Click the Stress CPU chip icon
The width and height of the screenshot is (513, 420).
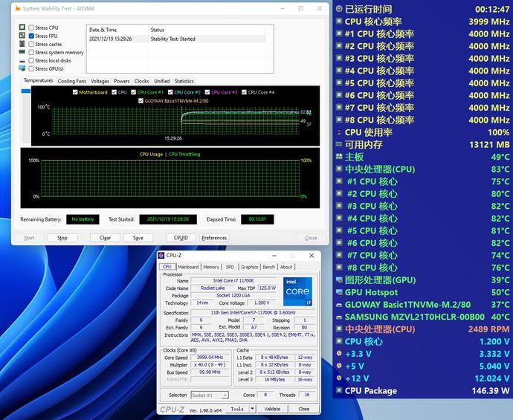coord(22,28)
